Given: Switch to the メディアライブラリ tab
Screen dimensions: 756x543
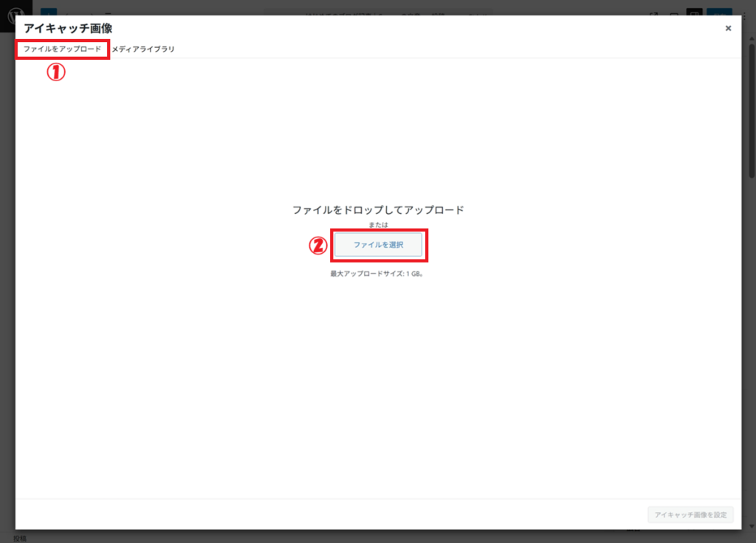Looking at the screenshot, I should point(143,49).
